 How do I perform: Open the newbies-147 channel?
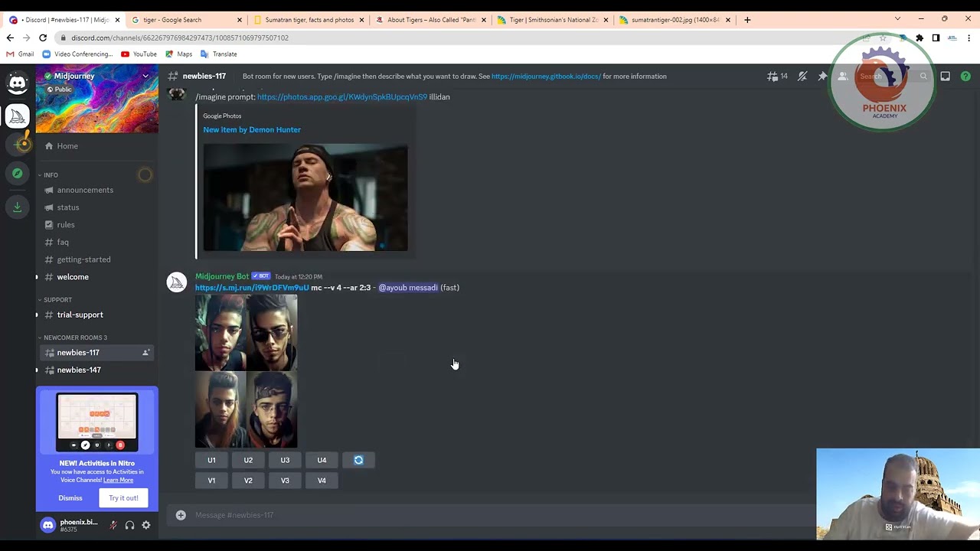[x=97, y=370]
